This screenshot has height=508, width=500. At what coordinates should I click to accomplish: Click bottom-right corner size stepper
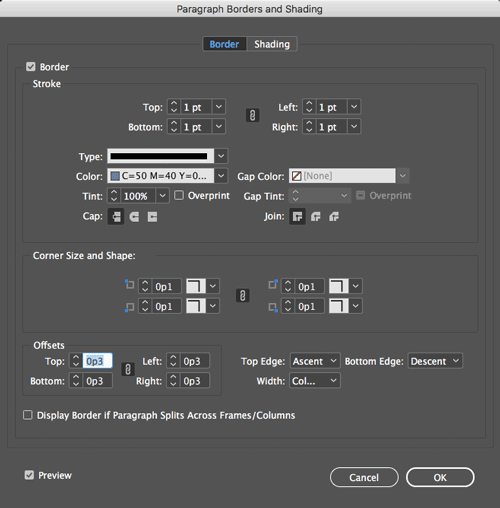(288, 306)
